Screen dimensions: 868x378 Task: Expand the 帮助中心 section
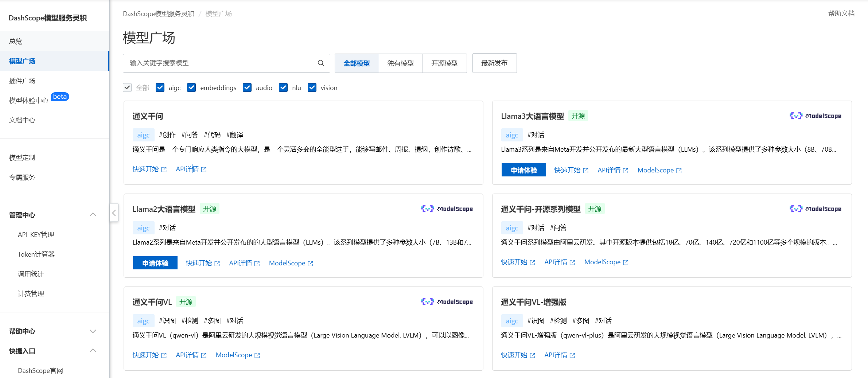[x=93, y=331]
